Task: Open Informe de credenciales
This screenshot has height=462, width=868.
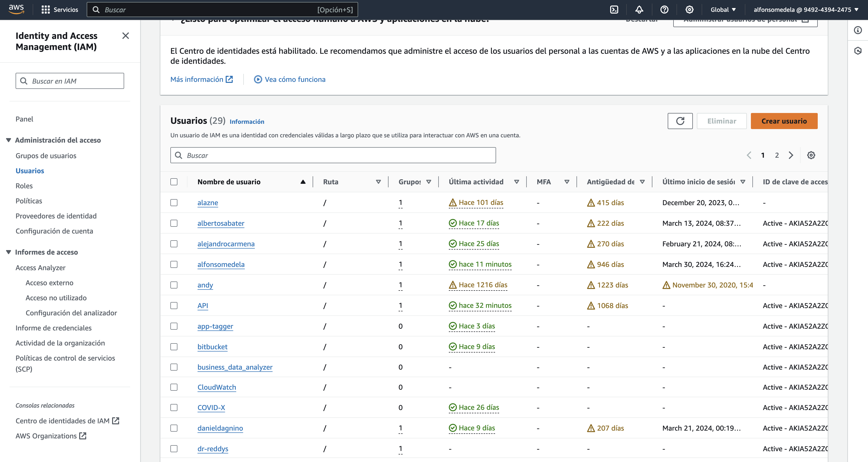Action: pyautogui.click(x=54, y=328)
